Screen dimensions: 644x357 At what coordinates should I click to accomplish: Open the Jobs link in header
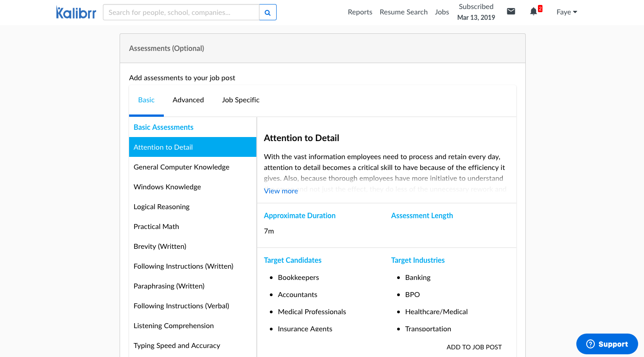[x=442, y=12]
